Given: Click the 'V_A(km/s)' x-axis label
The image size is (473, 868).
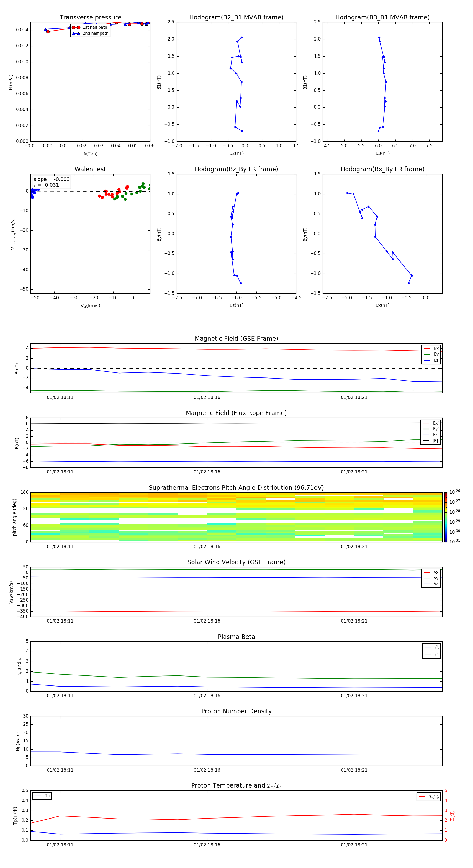Looking at the screenshot, I should [90, 306].
